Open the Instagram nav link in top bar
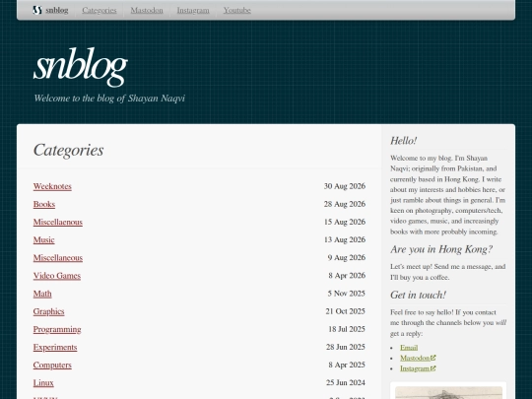The width and height of the screenshot is (532, 399). 193,10
